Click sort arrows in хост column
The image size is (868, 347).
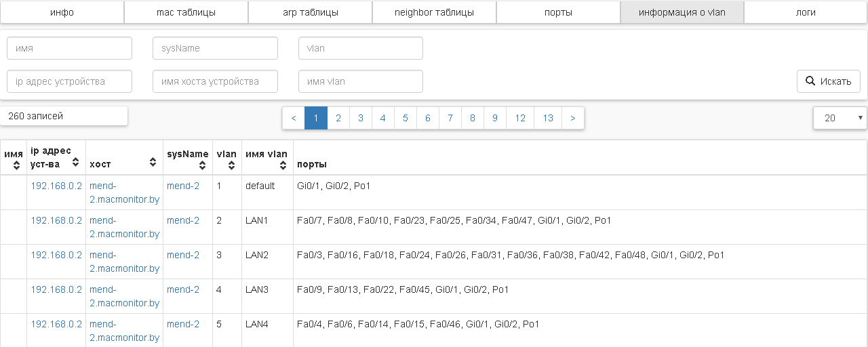153,163
